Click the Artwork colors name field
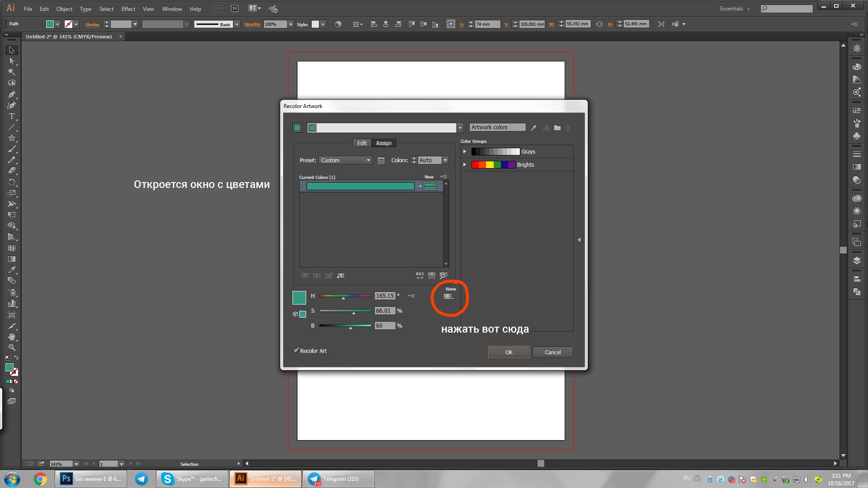 pyautogui.click(x=497, y=127)
